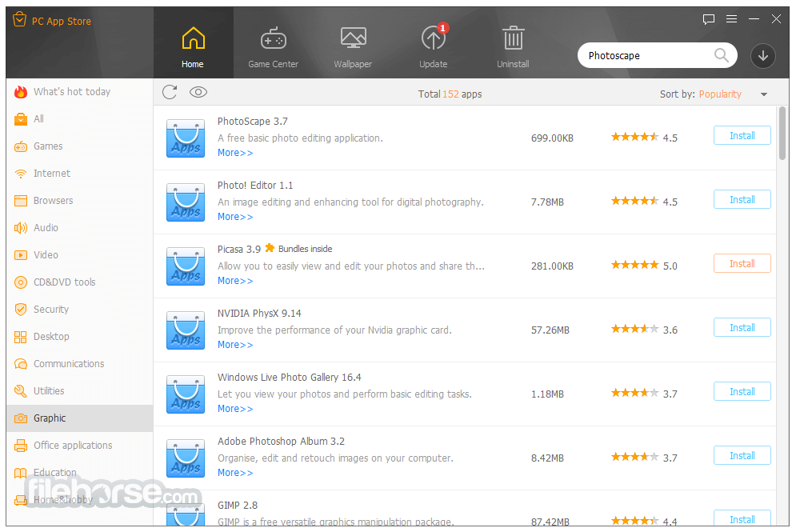Select the Security category

point(51,309)
